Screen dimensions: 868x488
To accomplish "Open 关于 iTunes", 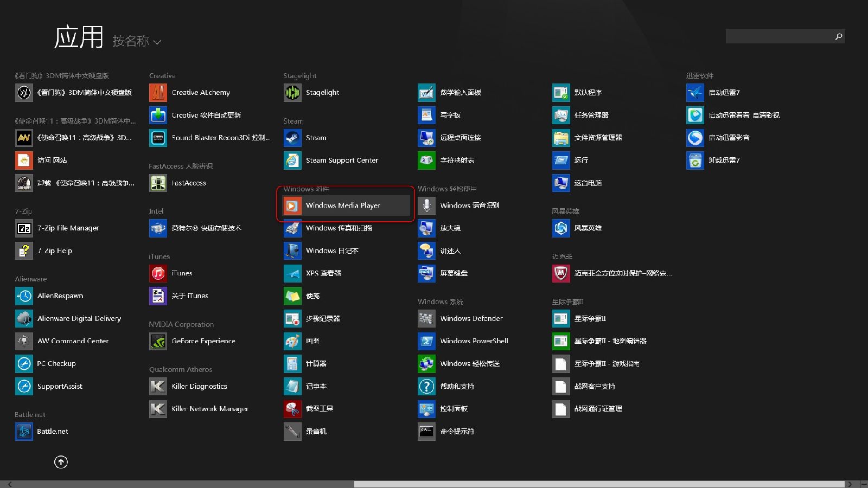I will point(179,296).
